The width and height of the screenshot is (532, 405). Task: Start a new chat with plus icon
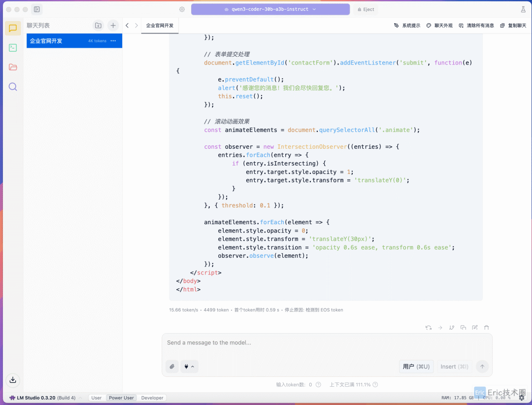(113, 26)
